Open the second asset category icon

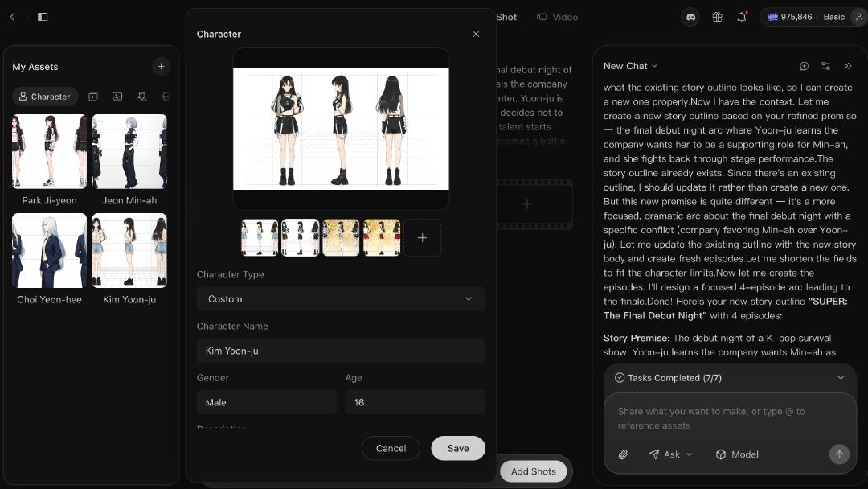coord(93,97)
